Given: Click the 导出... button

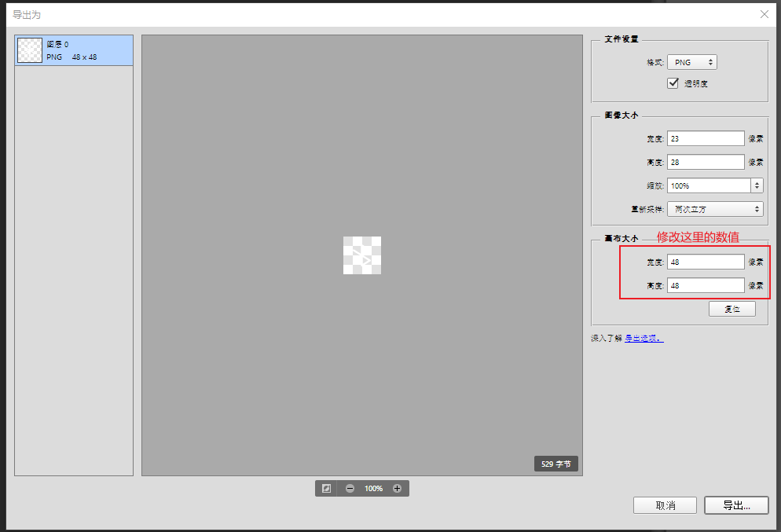Looking at the screenshot, I should point(736,505).
